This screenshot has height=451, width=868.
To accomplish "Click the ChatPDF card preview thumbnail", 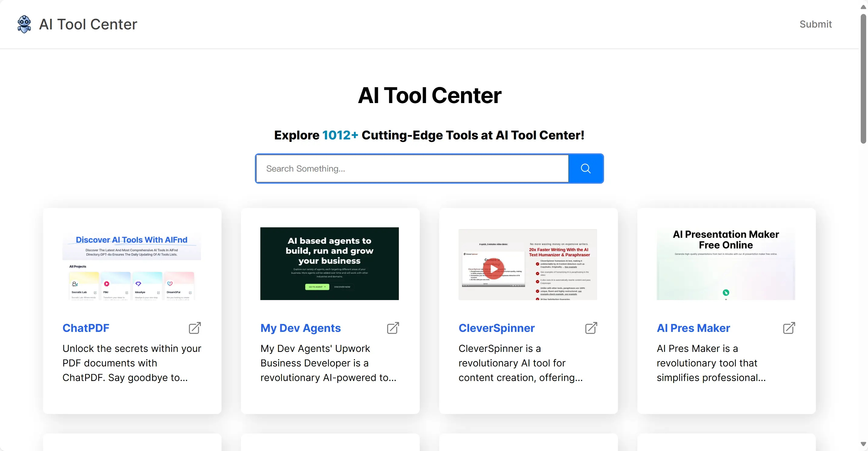I will click(x=132, y=264).
